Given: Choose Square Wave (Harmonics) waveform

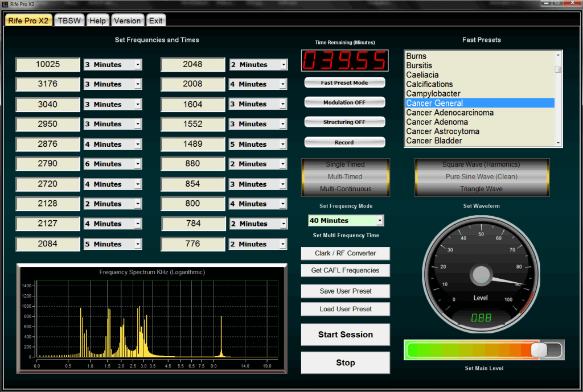Looking at the screenshot, I should (482, 164).
